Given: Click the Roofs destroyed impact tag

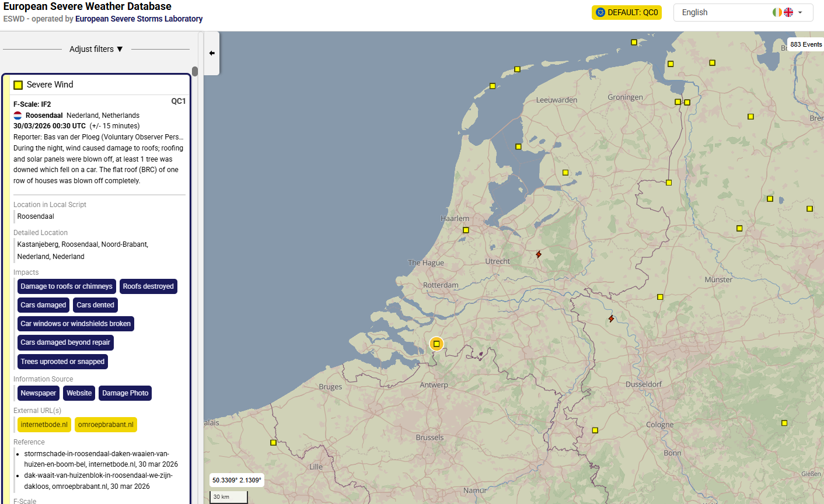Looking at the screenshot, I should coord(148,286).
